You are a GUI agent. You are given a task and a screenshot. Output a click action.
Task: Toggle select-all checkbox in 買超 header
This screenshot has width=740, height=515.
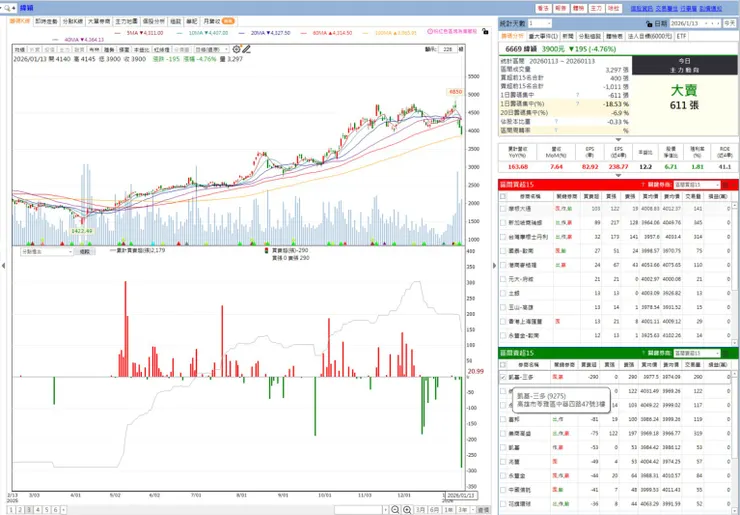pos(503,196)
